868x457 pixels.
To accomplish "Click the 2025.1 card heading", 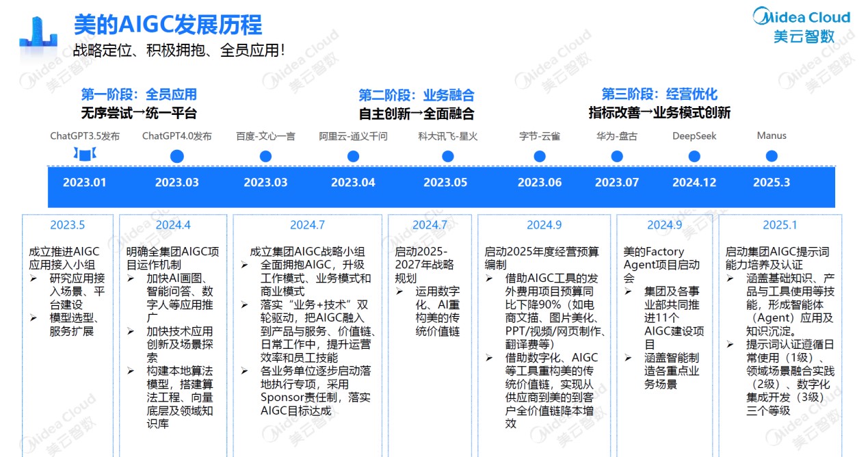I will click(780, 225).
